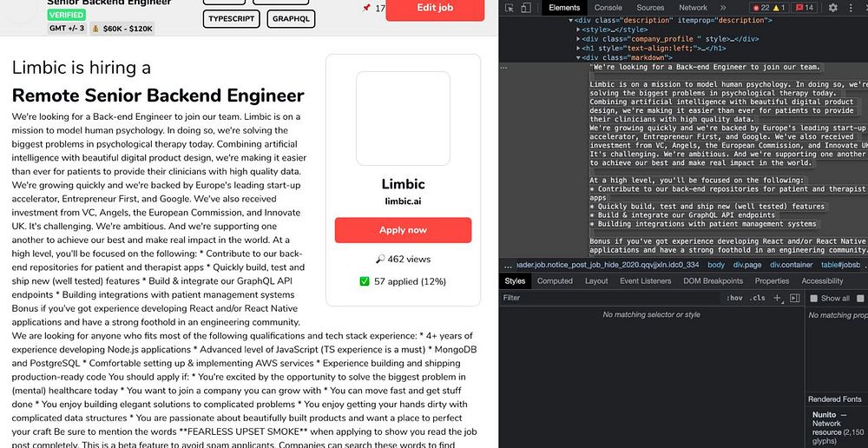Select body in the DOM breadcrumb
Image resolution: width=868 pixels, height=448 pixels.
pyautogui.click(x=716, y=266)
